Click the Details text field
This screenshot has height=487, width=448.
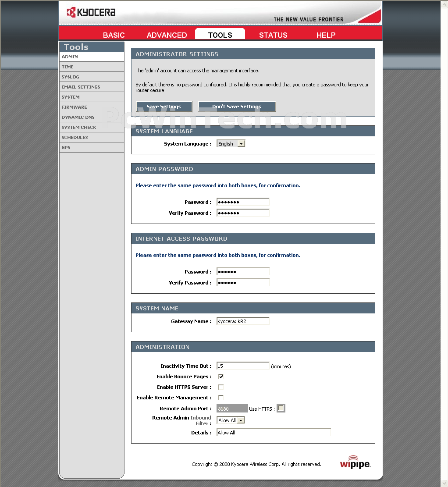coord(274,432)
